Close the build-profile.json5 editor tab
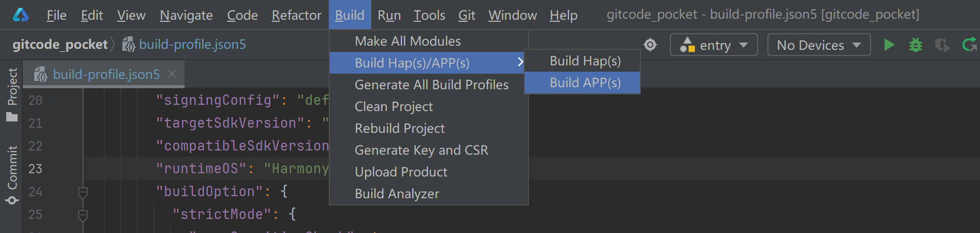The height and width of the screenshot is (233, 980). point(172,74)
